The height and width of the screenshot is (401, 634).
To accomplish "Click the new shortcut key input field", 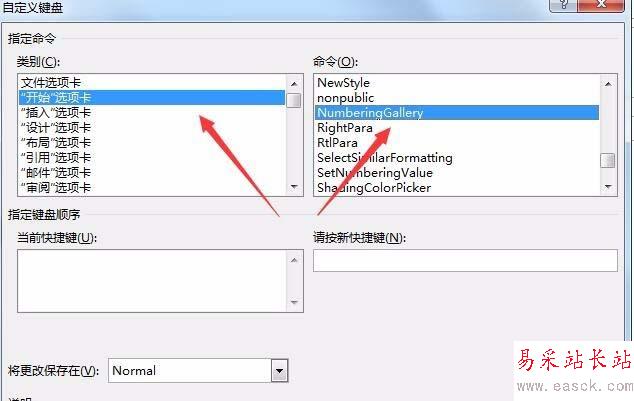I will click(x=465, y=260).
